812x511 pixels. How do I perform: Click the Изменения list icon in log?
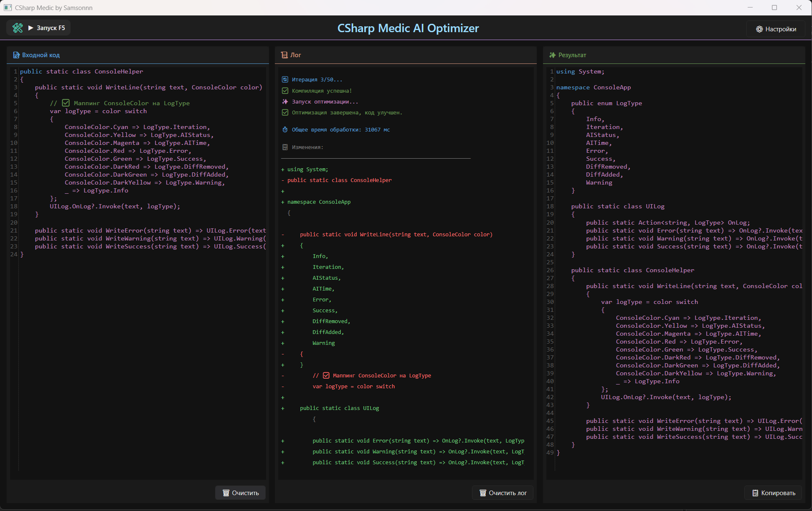point(285,147)
